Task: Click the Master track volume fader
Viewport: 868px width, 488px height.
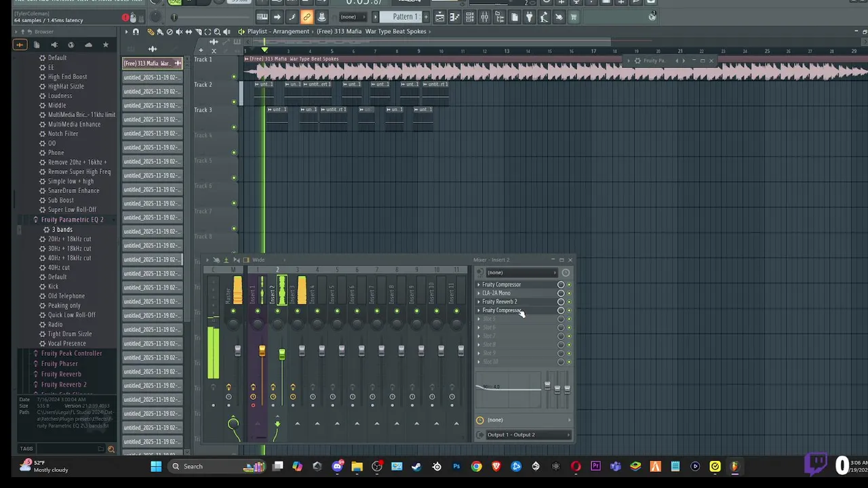Action: pyautogui.click(x=237, y=350)
